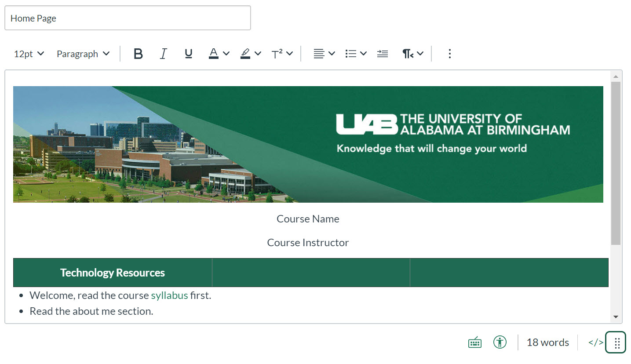
Task: Open the Paragraph block format dropdown
Action: (83, 54)
